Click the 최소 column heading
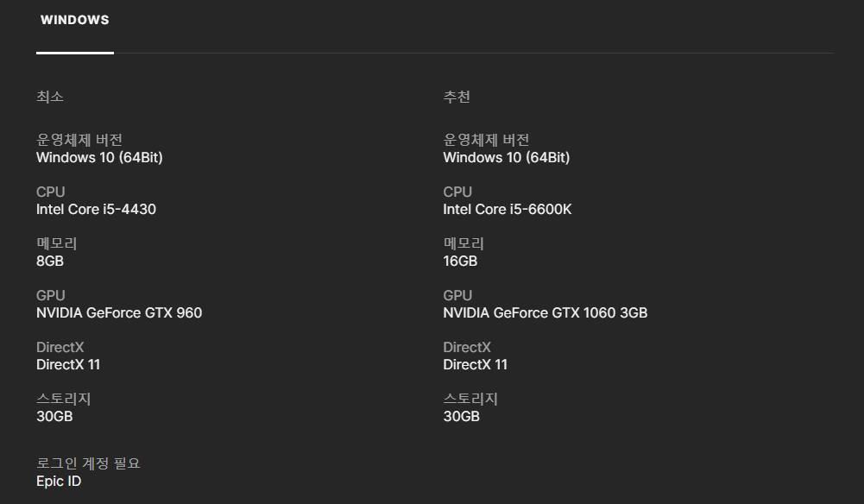The image size is (864, 504). click(50, 97)
